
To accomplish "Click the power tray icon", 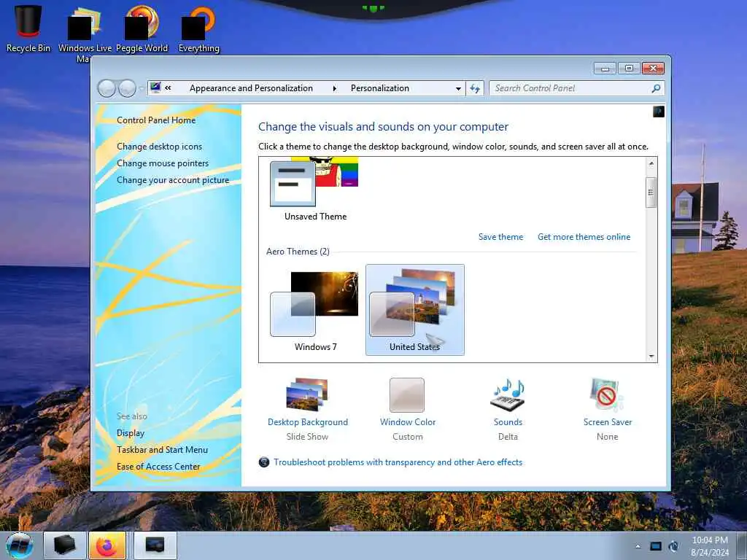I will 673,546.
